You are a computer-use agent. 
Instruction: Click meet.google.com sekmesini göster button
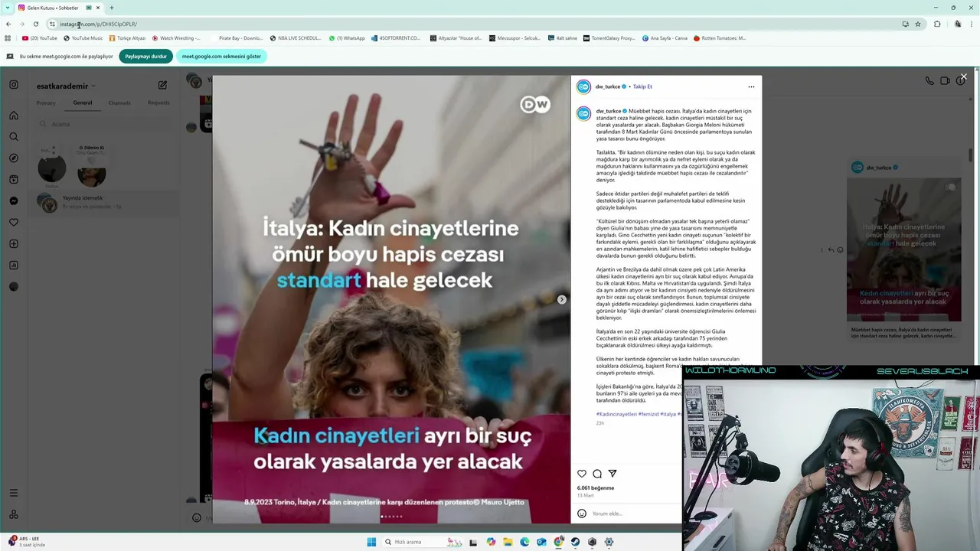pyautogui.click(x=221, y=56)
